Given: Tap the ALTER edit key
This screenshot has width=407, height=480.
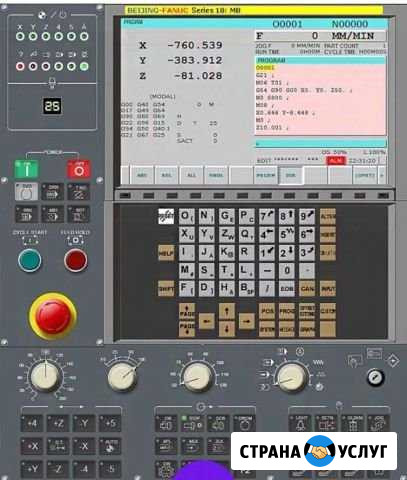Looking at the screenshot, I should pos(328,216).
